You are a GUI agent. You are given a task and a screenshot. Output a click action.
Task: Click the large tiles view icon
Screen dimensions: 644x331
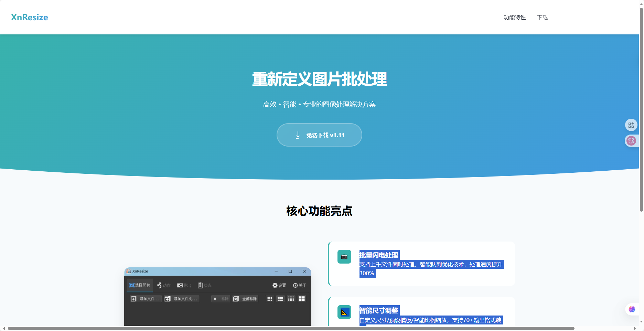(x=302, y=299)
